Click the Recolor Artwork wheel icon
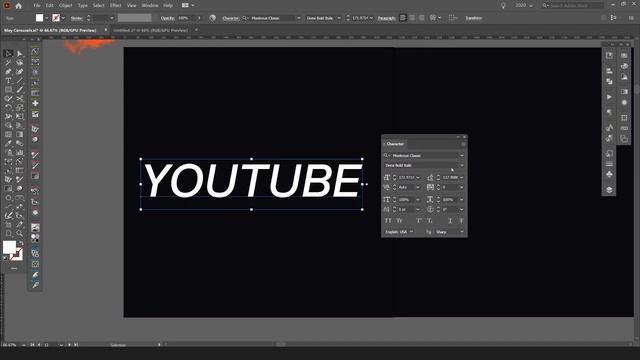 pyautogui.click(x=213, y=18)
